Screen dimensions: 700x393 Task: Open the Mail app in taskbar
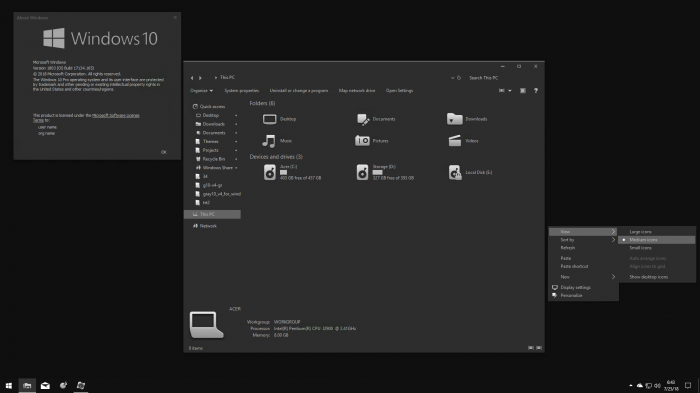tap(45, 385)
